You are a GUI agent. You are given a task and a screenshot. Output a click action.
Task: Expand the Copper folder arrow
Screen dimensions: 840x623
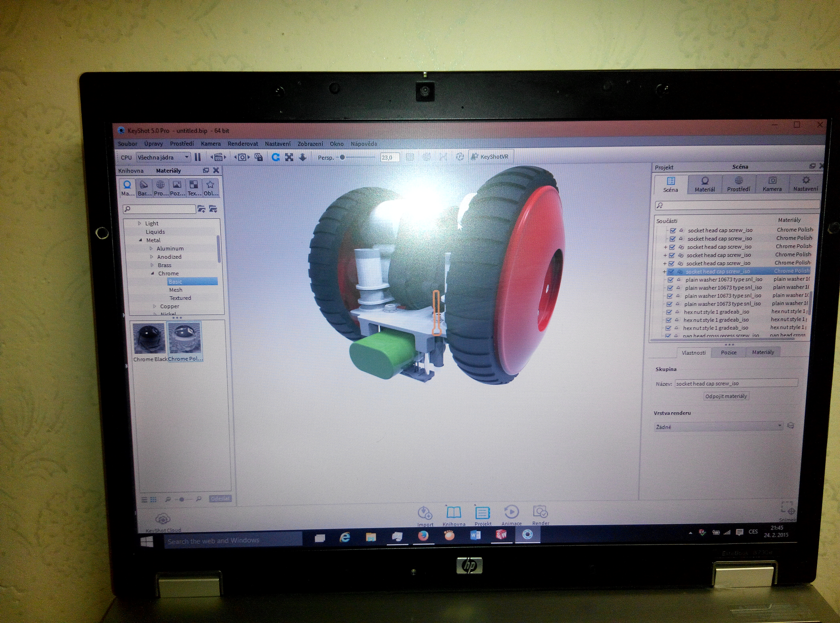154,306
